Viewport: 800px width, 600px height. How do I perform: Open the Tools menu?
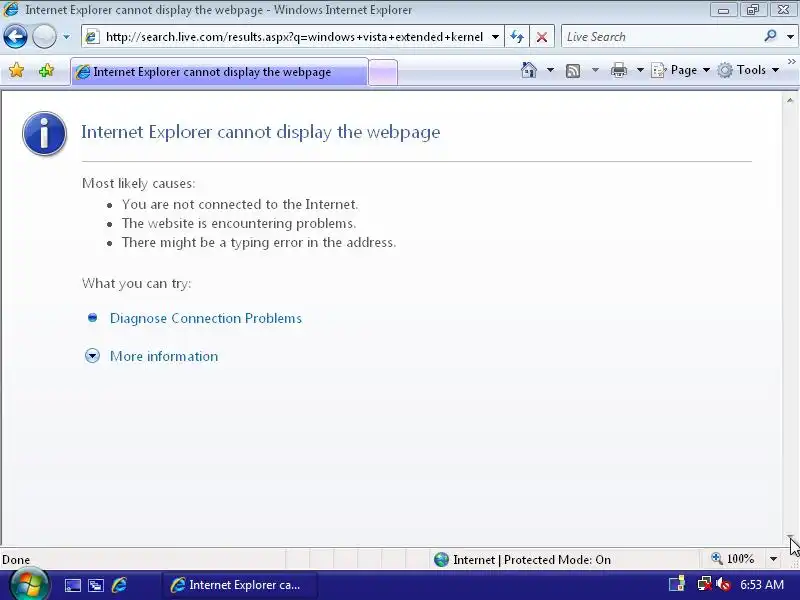coord(748,70)
